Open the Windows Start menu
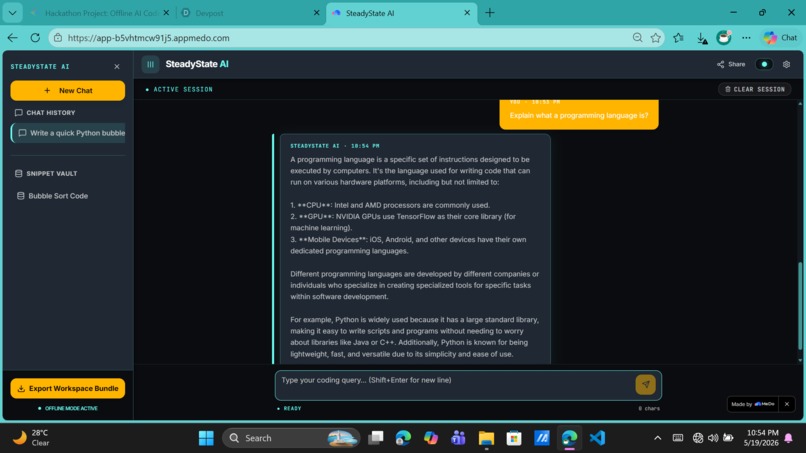Viewport: 806px width, 453px height. tap(206, 438)
